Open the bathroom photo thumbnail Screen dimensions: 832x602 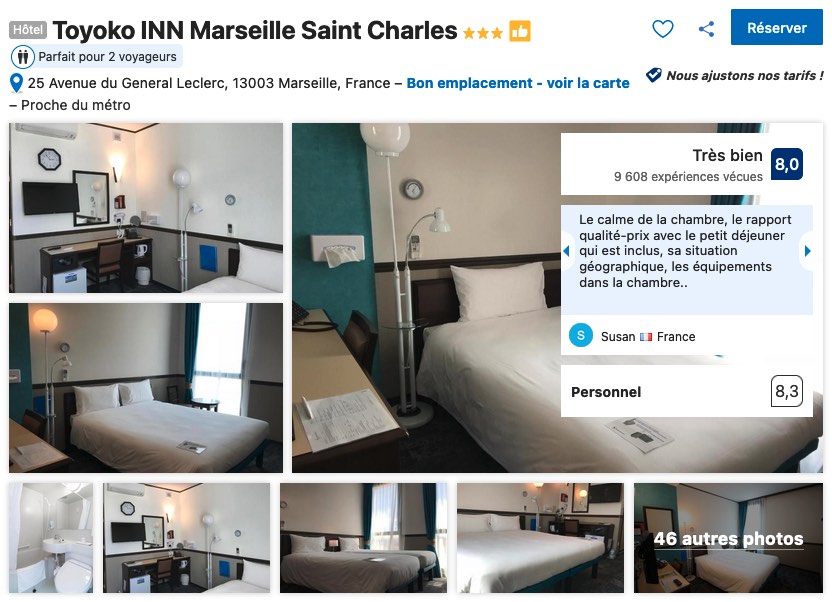coord(51,538)
